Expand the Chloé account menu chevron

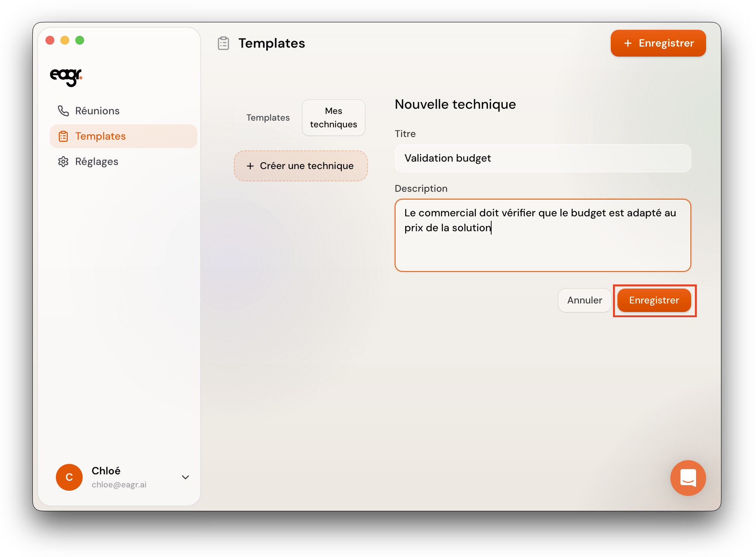pyautogui.click(x=185, y=477)
